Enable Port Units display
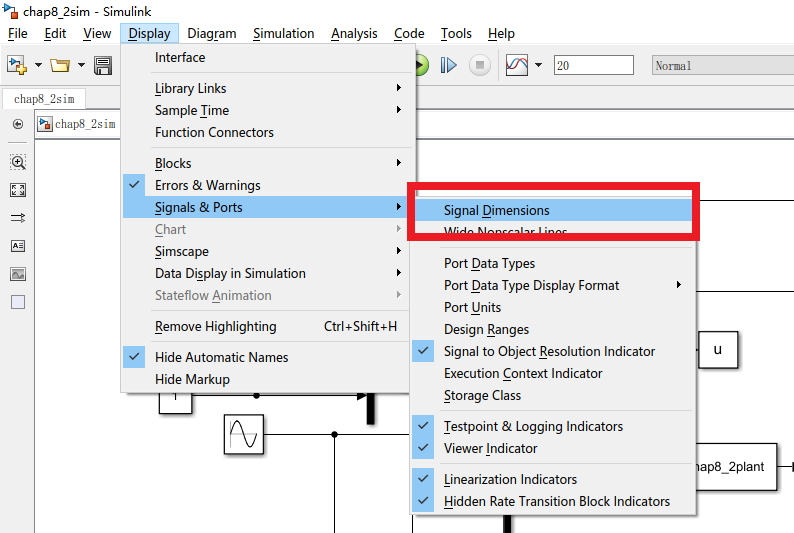 point(553,307)
